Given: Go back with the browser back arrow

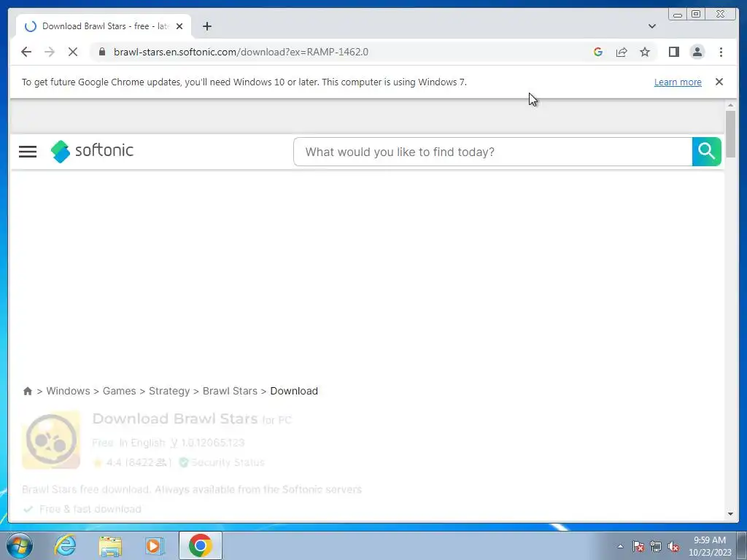Looking at the screenshot, I should click(x=26, y=52).
